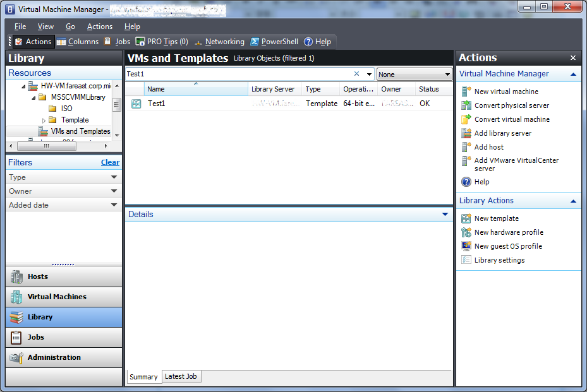This screenshot has height=392, width=587.
Task: Open Jobs from the toolbar
Action: click(x=117, y=42)
